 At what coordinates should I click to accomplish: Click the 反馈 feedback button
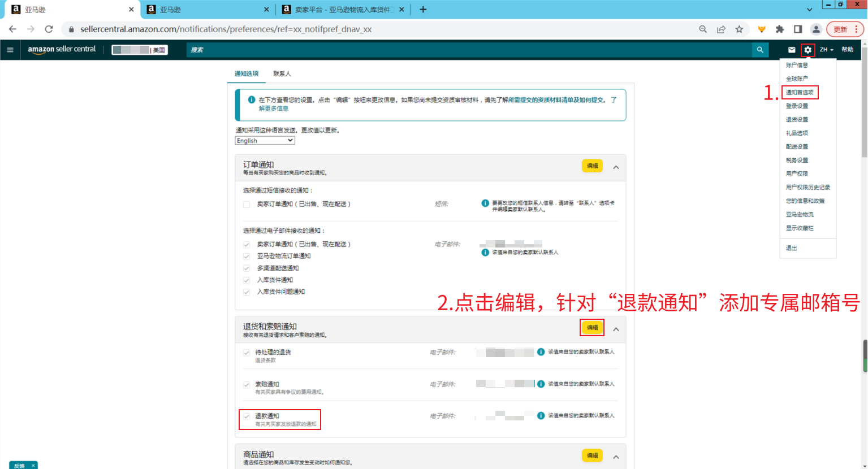19,466
